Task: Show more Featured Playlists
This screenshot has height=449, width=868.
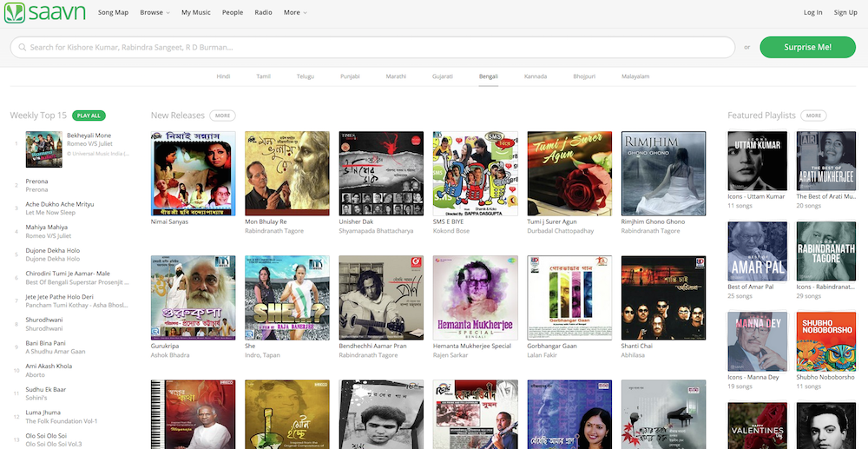Action: tap(813, 116)
